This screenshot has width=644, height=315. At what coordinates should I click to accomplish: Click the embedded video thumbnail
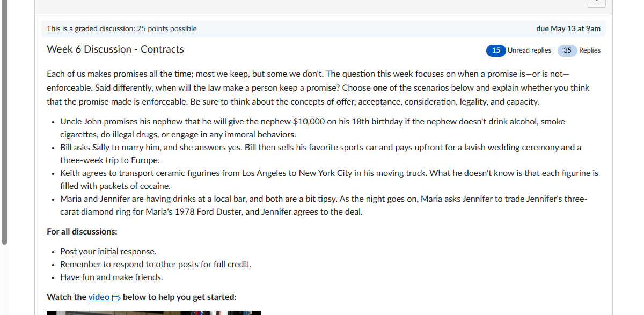point(154,312)
